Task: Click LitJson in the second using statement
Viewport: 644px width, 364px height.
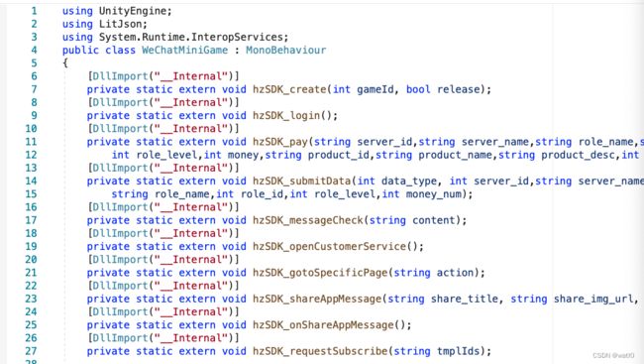Action: 120,24
